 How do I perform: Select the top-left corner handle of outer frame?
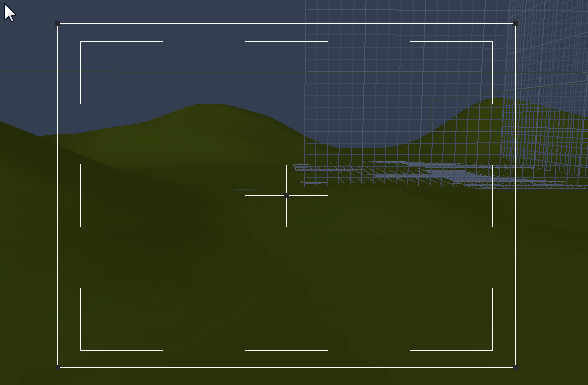57,24
